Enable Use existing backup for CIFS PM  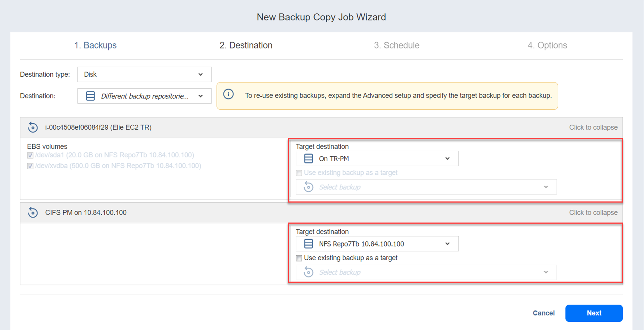(x=299, y=258)
